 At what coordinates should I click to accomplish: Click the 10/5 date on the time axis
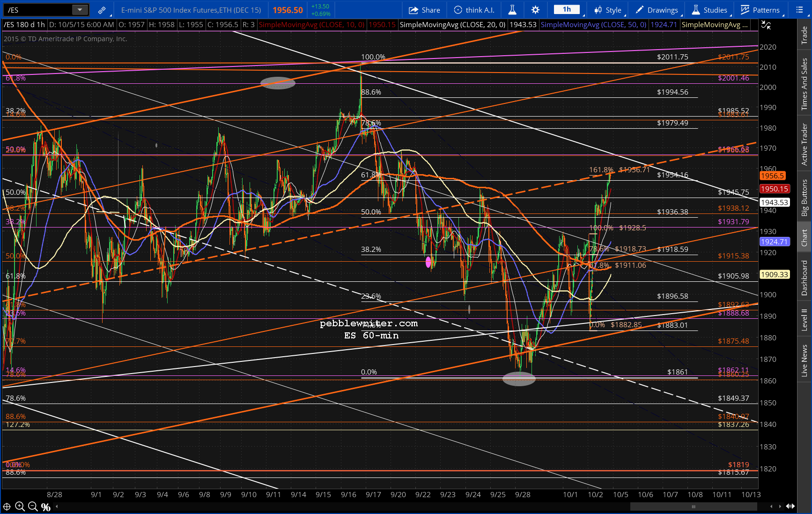[x=621, y=495]
